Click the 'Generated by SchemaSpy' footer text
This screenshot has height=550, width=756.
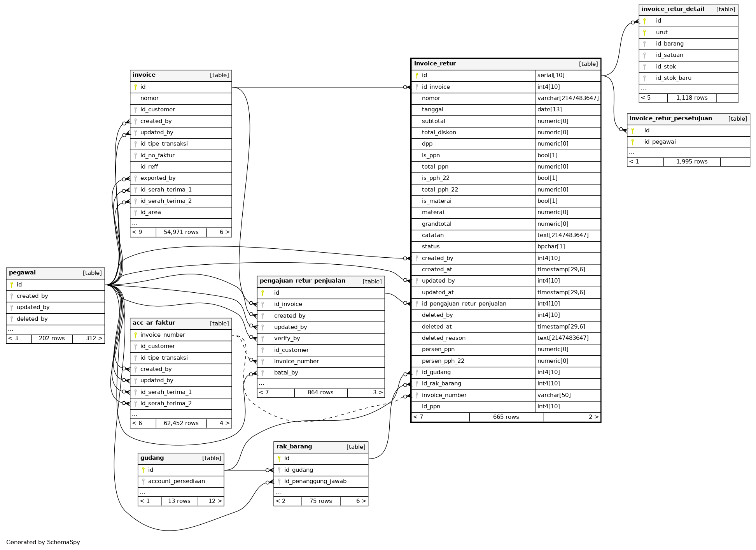pyautogui.click(x=43, y=542)
